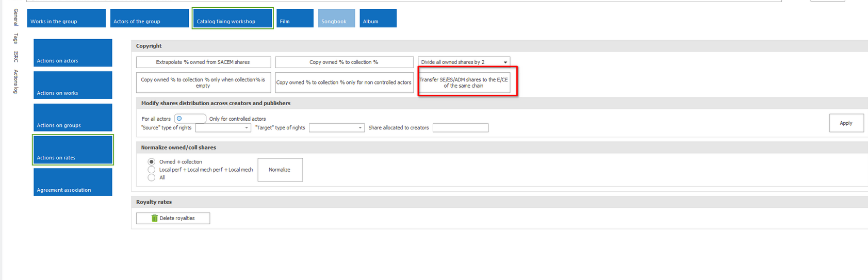Go to the Film tab
This screenshot has width=868, height=280.
pyautogui.click(x=294, y=19)
